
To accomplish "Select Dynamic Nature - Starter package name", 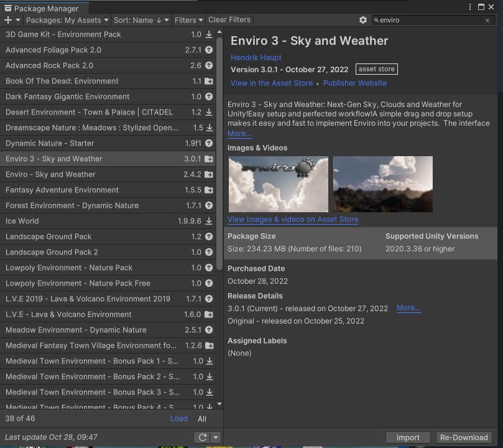I will (50, 144).
